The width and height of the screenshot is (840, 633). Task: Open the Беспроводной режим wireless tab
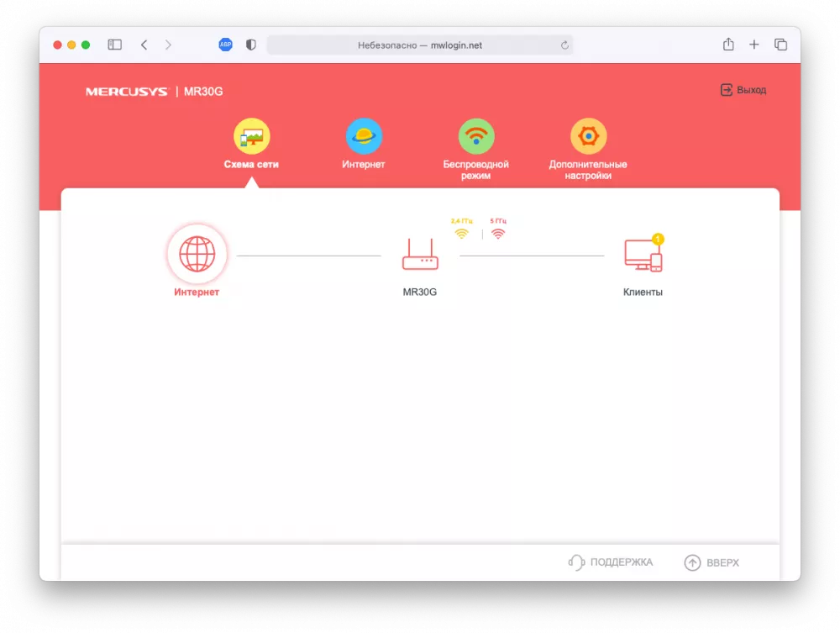[x=475, y=149]
